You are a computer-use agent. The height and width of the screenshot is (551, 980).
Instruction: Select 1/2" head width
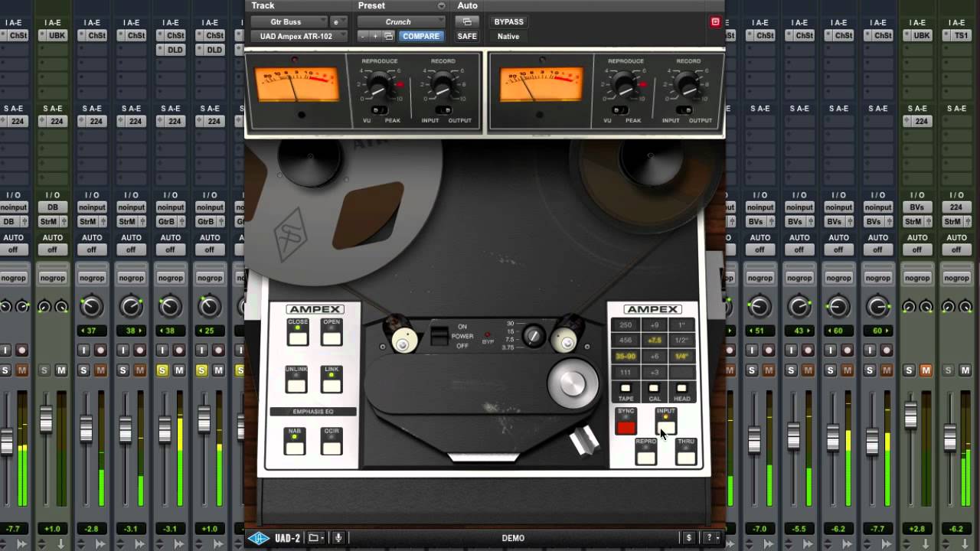tap(681, 341)
